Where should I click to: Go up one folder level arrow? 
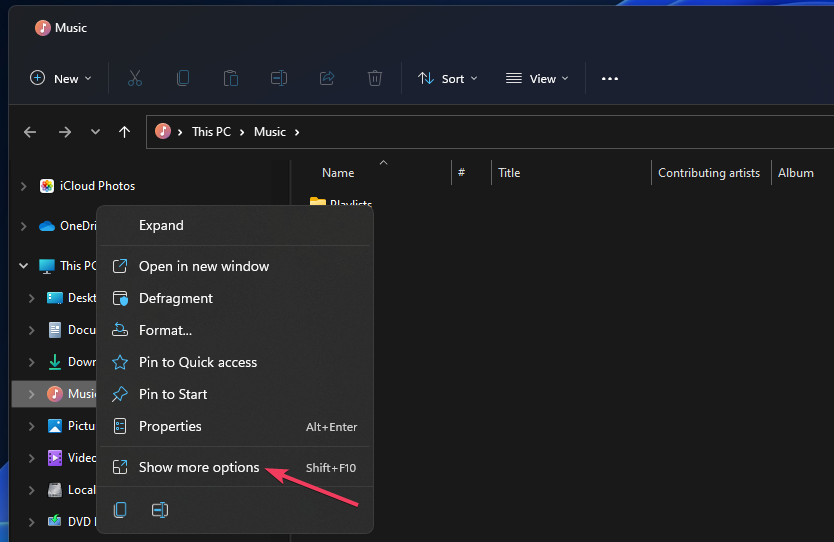pos(124,132)
